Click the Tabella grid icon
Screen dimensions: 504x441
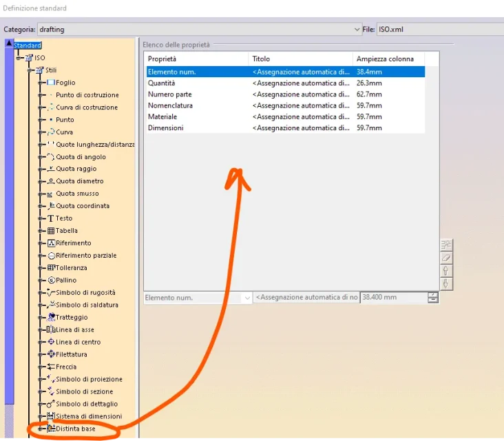click(50, 231)
